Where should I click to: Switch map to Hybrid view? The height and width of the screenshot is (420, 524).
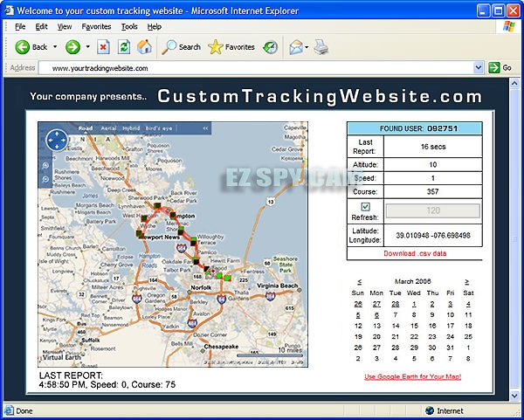coord(131,128)
